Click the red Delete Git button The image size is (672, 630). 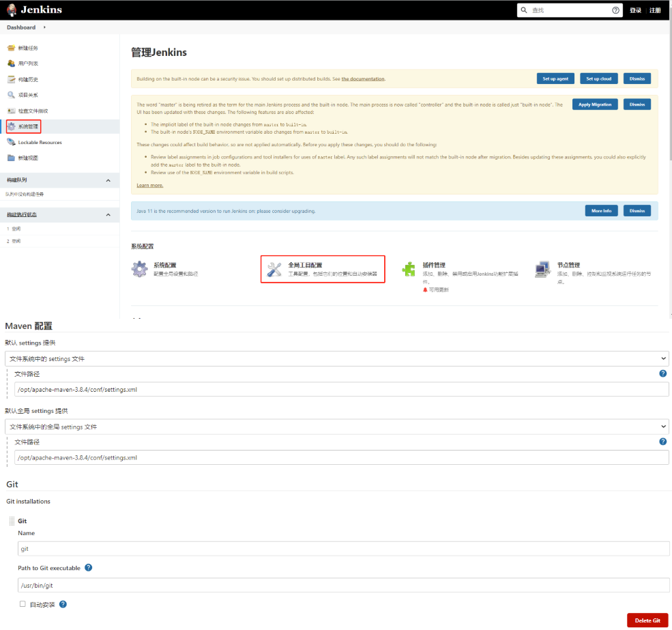[647, 620]
